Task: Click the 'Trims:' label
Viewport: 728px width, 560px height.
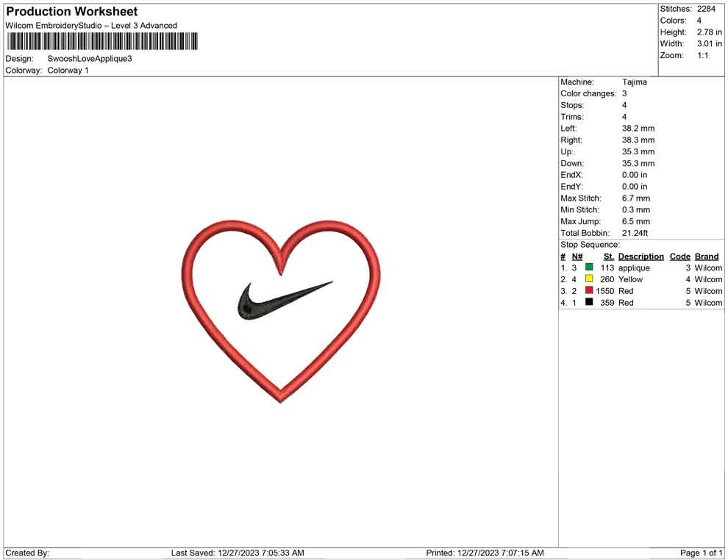Action: point(572,117)
